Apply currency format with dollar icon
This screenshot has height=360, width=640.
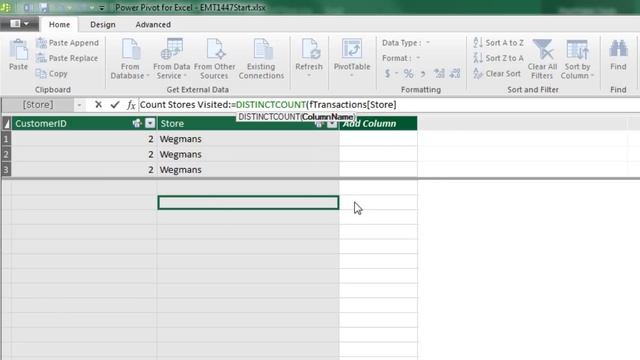(x=388, y=74)
